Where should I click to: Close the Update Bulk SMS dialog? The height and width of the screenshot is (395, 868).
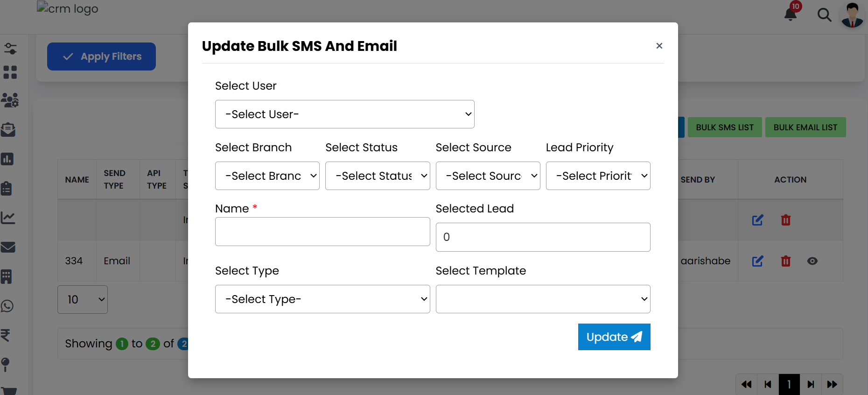pos(659,46)
